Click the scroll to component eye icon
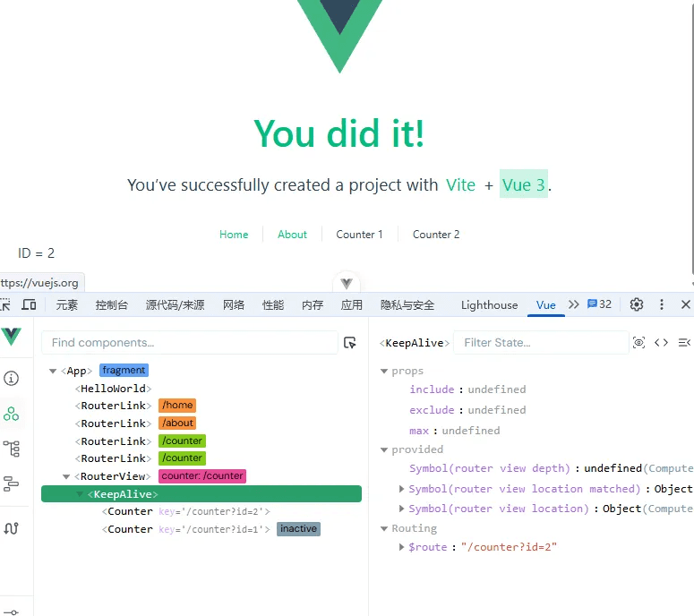 click(638, 342)
